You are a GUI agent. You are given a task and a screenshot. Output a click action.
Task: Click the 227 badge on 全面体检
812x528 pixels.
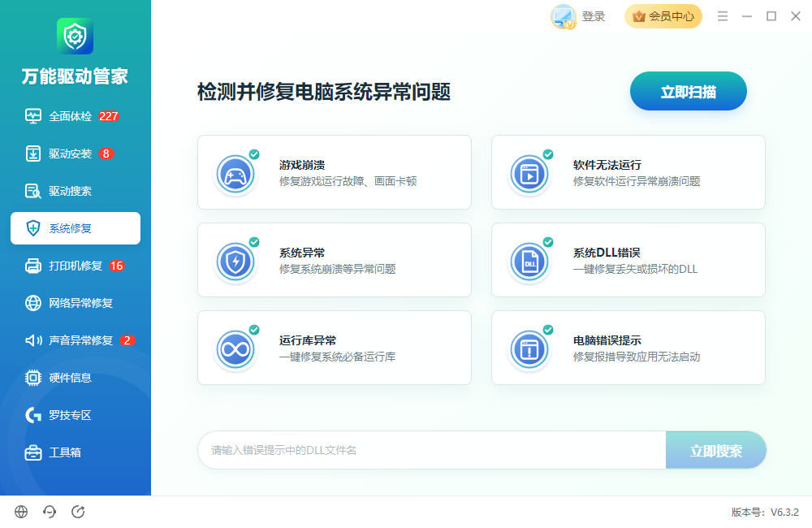(109, 116)
